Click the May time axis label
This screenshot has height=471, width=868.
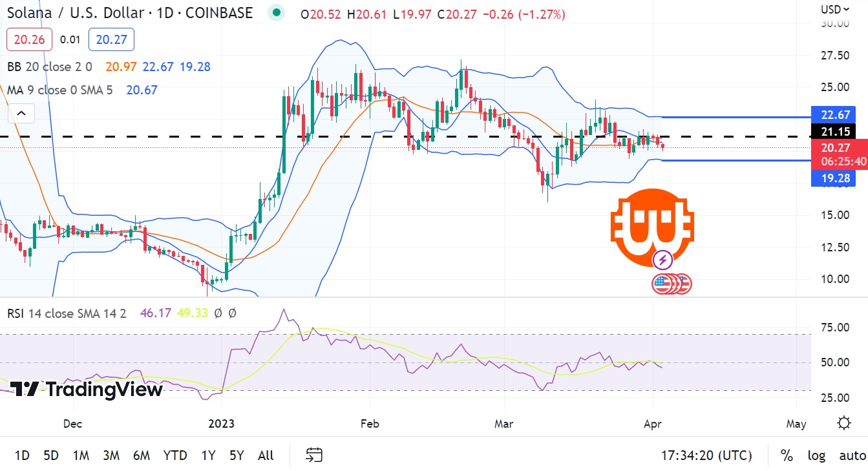pyautogui.click(x=796, y=424)
